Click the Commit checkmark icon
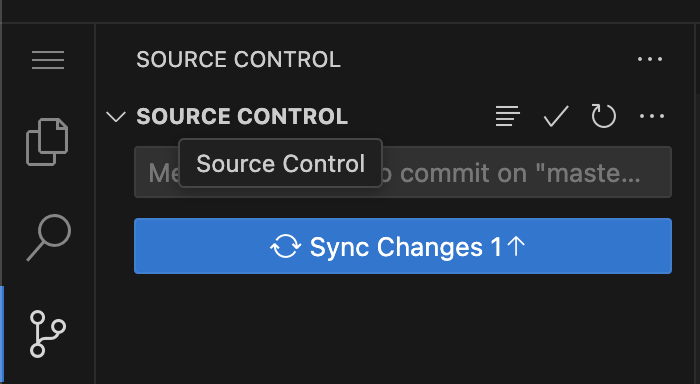700x384 pixels. click(x=556, y=116)
